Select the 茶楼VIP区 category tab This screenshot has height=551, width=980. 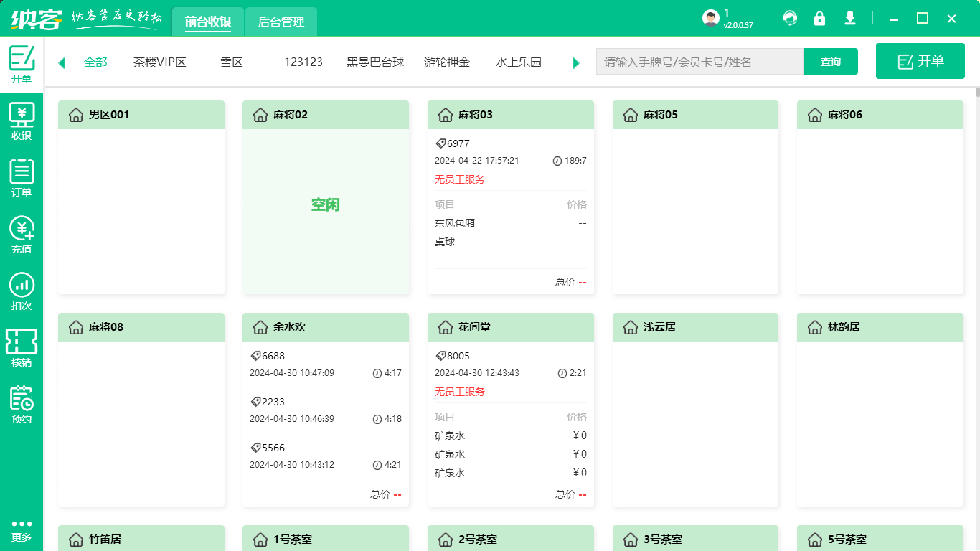click(159, 62)
